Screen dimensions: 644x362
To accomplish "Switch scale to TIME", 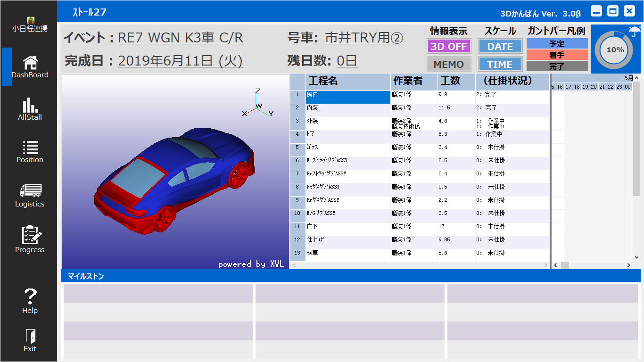I will [x=500, y=64].
